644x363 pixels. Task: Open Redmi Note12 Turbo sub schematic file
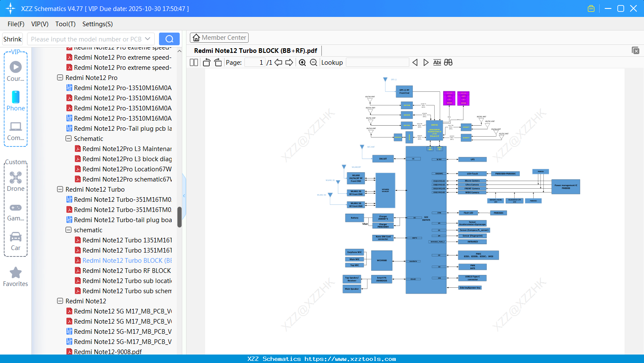click(127, 291)
